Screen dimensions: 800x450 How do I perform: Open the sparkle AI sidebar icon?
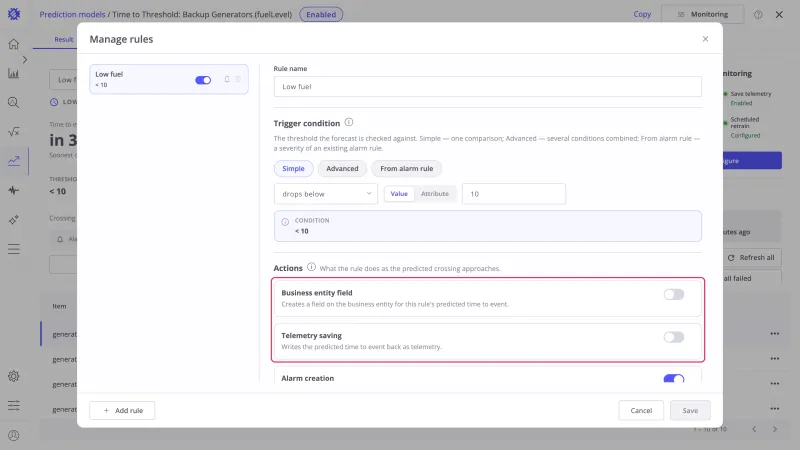[14, 220]
